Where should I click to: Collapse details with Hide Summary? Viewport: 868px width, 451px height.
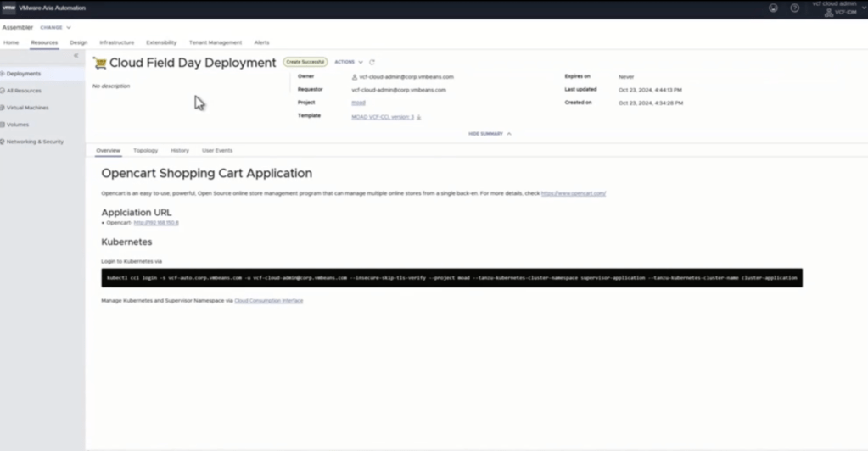[x=490, y=133]
